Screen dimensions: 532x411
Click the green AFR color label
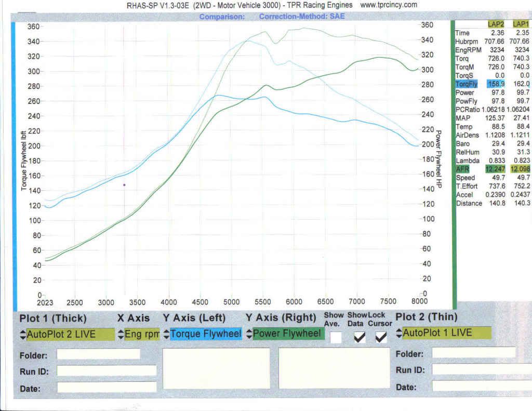462,169
